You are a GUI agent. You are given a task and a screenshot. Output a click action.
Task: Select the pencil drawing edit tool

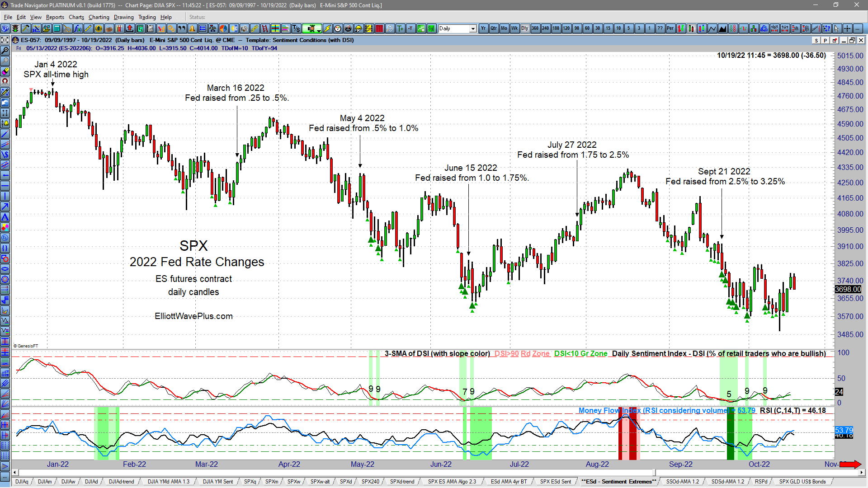click(5, 92)
